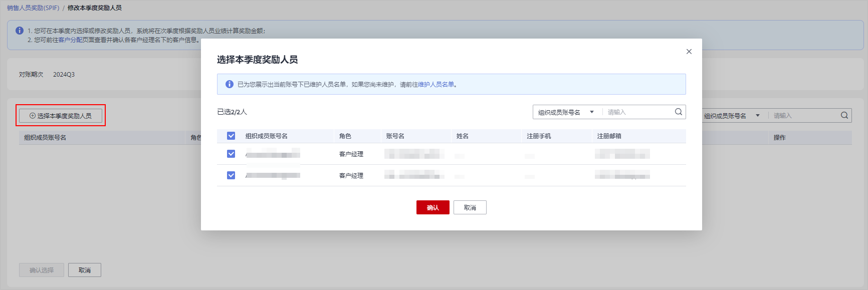Click the background table search magnifier icon
Viewport: 868px width, 290px height.
(844, 116)
